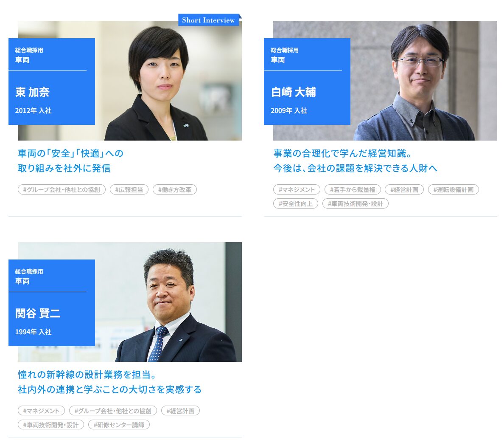504x440 pixels.
Task: Click the blue name card for 白崎 大輔
Action: click(307, 82)
